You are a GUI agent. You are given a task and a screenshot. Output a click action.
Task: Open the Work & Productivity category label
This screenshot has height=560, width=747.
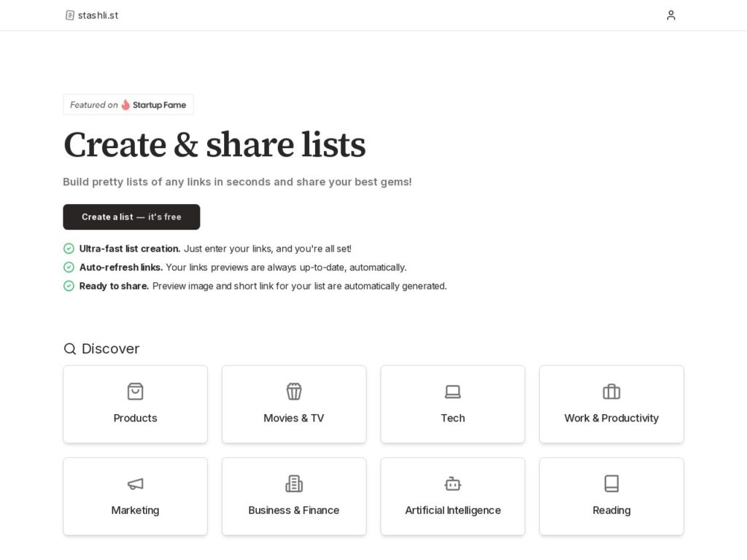pyautogui.click(x=611, y=418)
